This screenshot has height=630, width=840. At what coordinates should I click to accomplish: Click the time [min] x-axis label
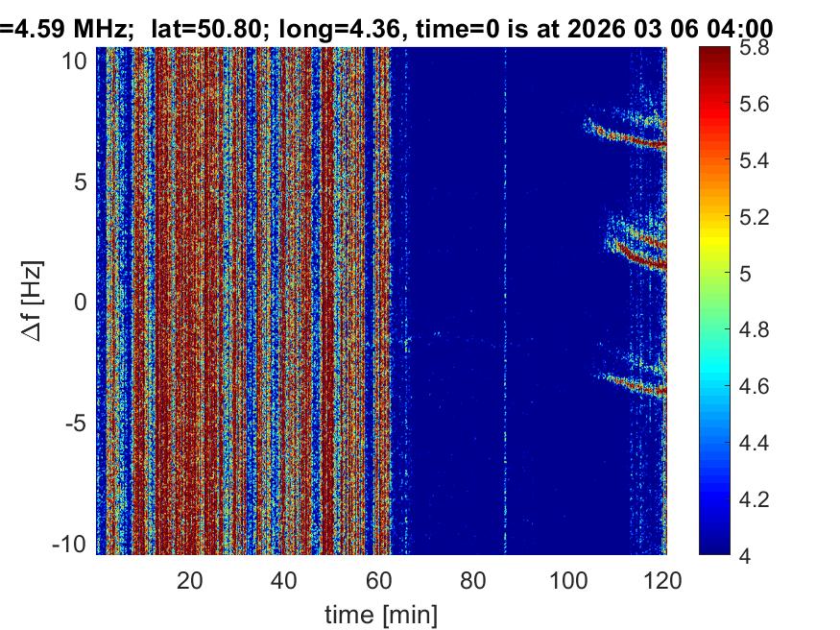point(380,613)
